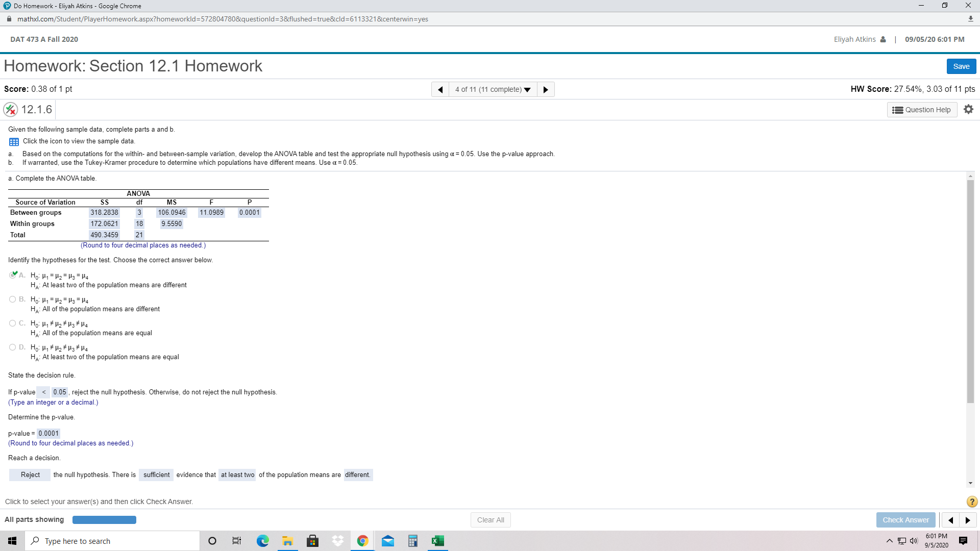Open Calculator app in taskbar
Image resolution: width=980 pixels, height=551 pixels.
pos(413,541)
